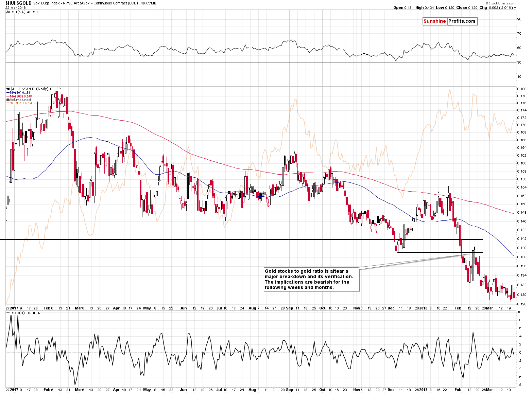The height and width of the screenshot is (393, 532).
Task: Click the black line marker before ROC(3)
Action: click(x=8, y=313)
